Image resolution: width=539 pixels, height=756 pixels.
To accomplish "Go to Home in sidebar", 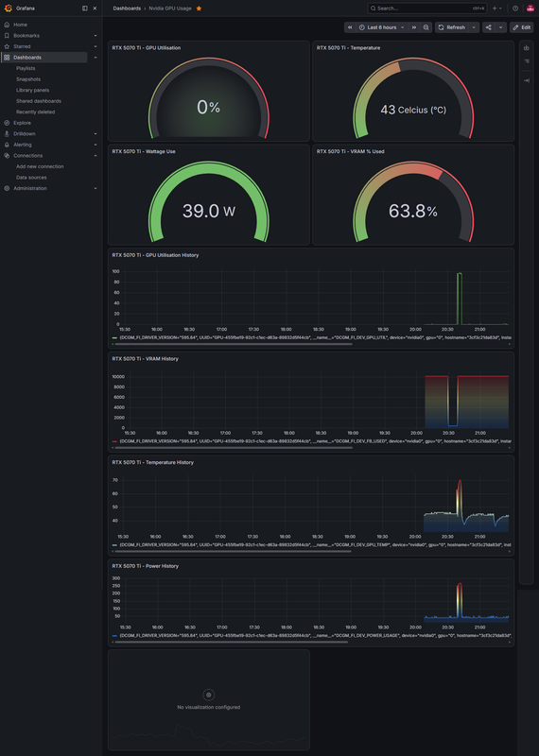I will (x=20, y=25).
